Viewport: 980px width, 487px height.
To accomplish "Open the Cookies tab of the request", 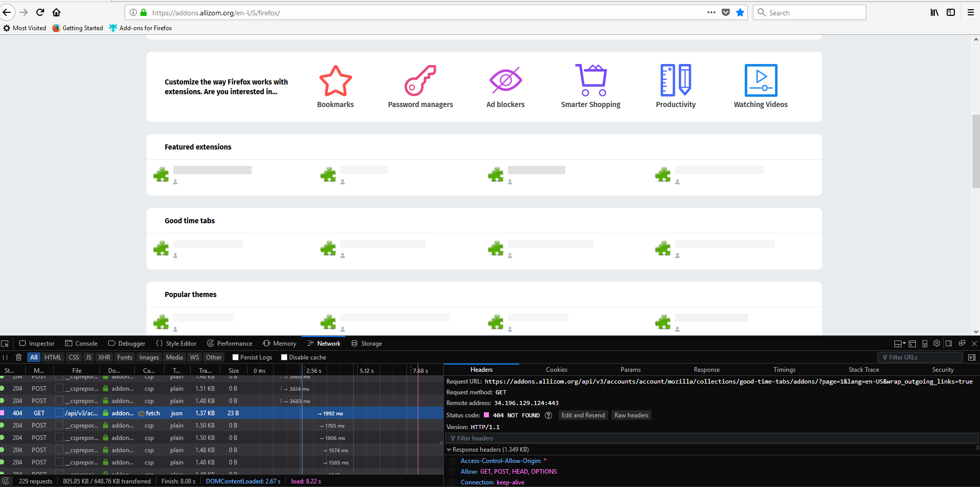I will point(556,370).
